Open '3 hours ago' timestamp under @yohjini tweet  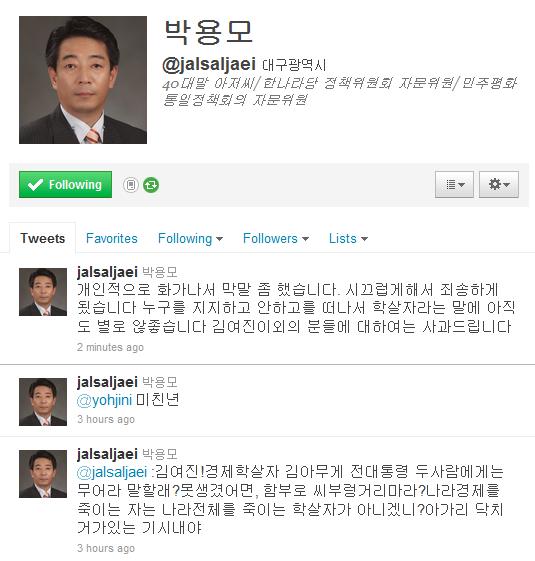pyautogui.click(x=106, y=419)
